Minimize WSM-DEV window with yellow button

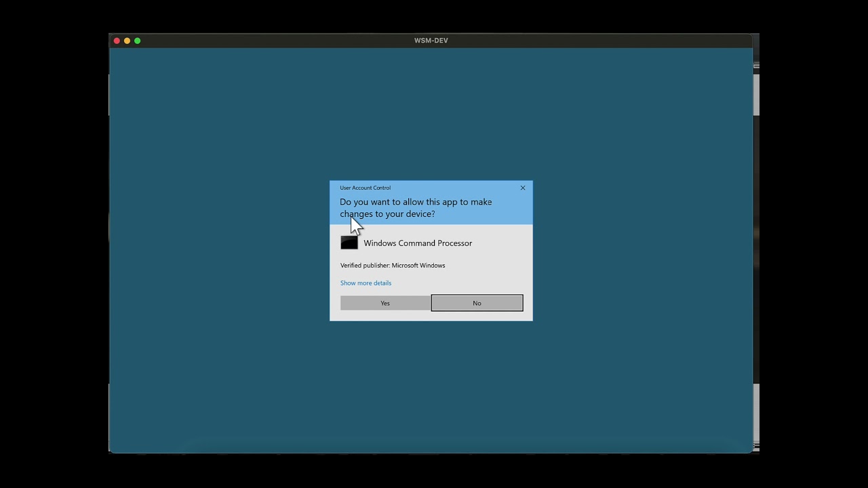[x=127, y=41]
